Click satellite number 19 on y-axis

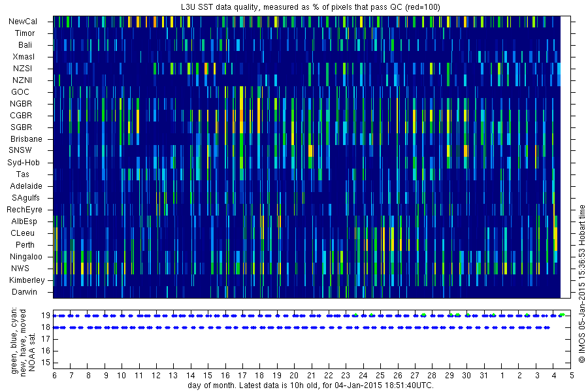(46, 316)
